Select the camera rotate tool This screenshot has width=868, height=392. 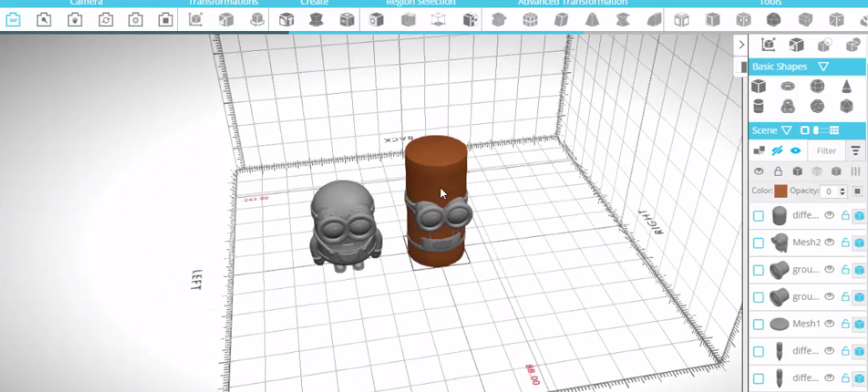click(x=105, y=21)
